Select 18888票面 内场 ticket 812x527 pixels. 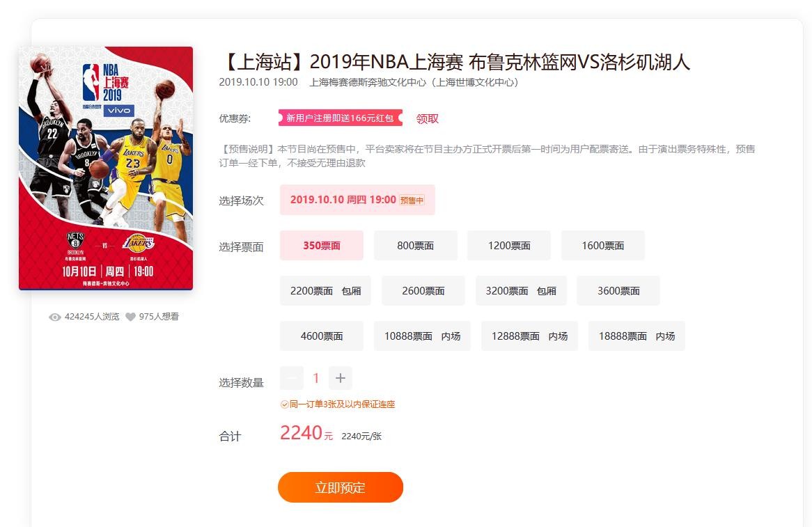pos(637,336)
